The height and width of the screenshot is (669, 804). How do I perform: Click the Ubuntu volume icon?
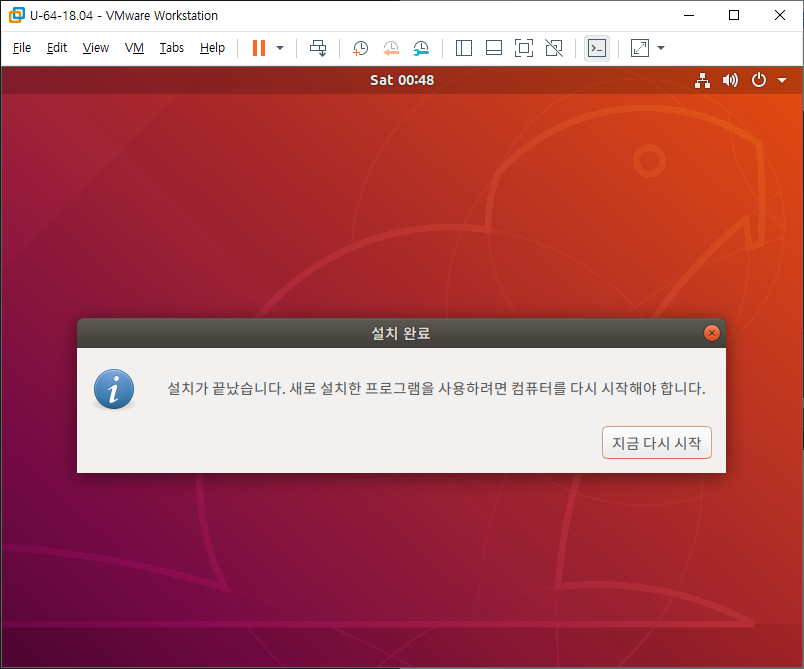tap(730, 80)
